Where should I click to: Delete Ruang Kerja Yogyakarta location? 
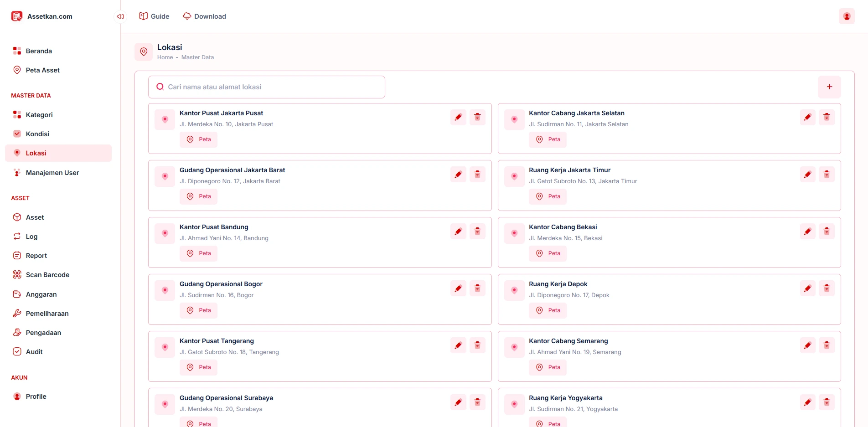(827, 402)
